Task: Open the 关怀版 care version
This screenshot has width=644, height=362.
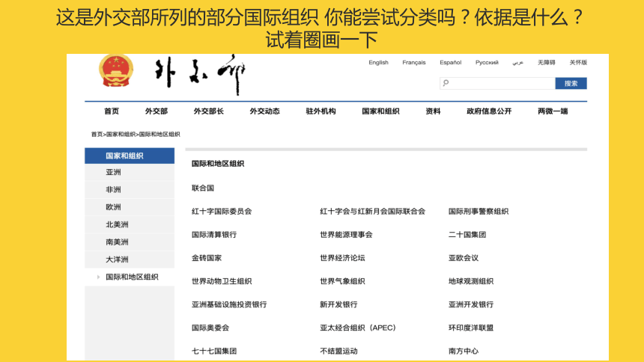Action: (578, 62)
